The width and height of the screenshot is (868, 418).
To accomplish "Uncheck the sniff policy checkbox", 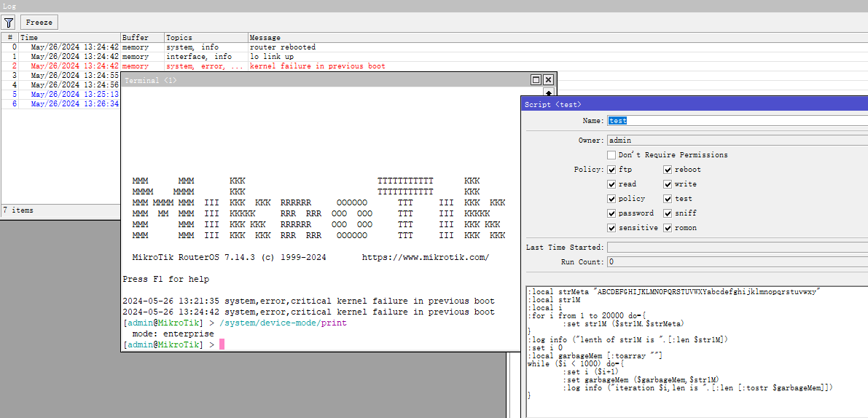I will [x=668, y=213].
